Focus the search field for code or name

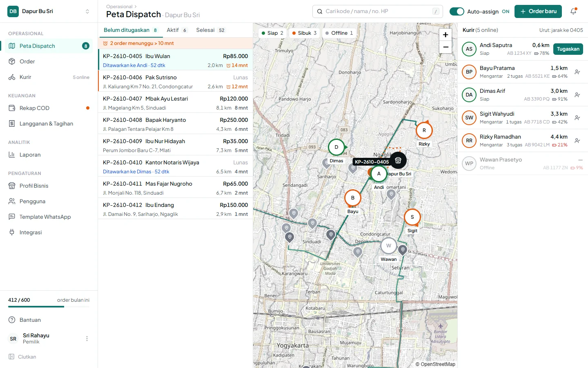[x=378, y=11]
